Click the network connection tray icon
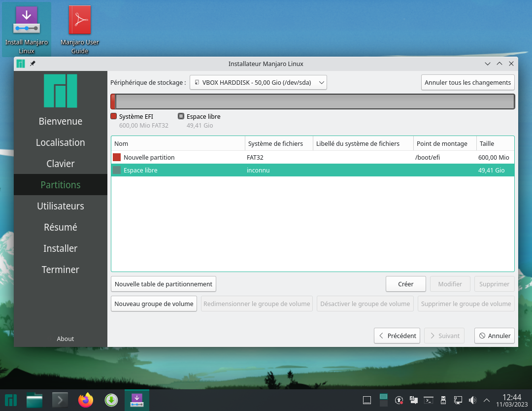532x411 pixels. 458,400
